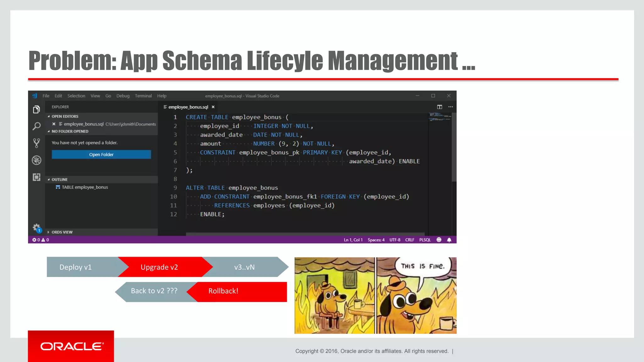The height and width of the screenshot is (362, 644).
Task: Open the Manage gear icon with badge
Action: click(x=37, y=228)
